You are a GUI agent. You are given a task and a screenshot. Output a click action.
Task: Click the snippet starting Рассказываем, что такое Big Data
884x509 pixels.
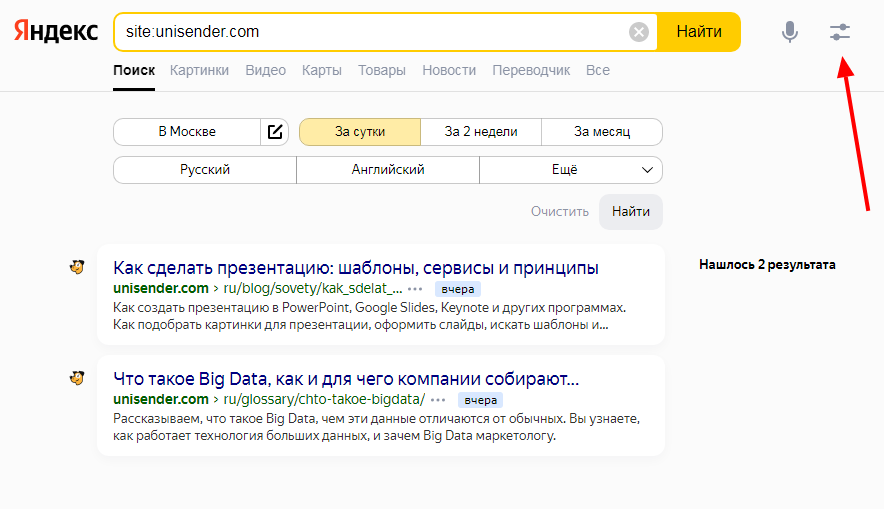pyautogui.click(x=377, y=427)
